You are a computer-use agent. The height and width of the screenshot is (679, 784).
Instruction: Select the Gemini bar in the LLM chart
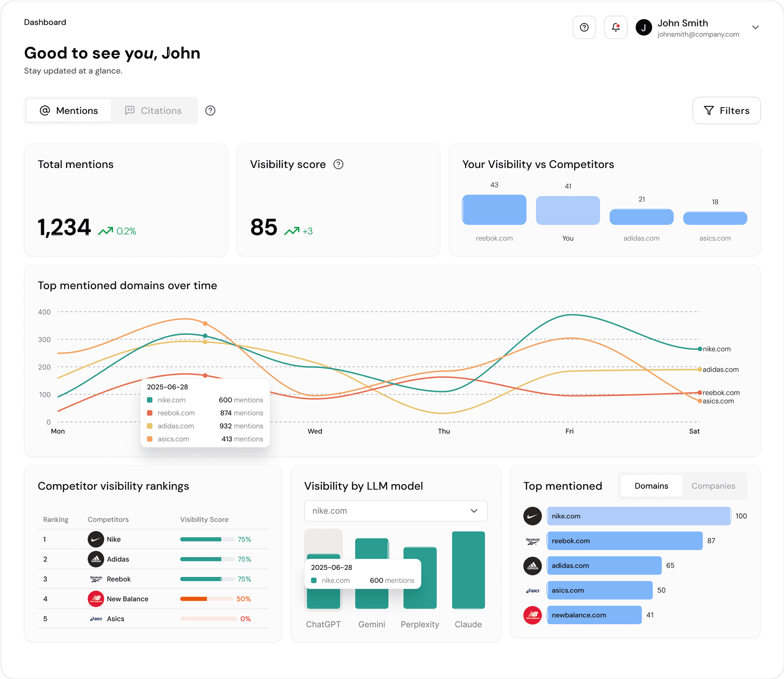pos(371,574)
